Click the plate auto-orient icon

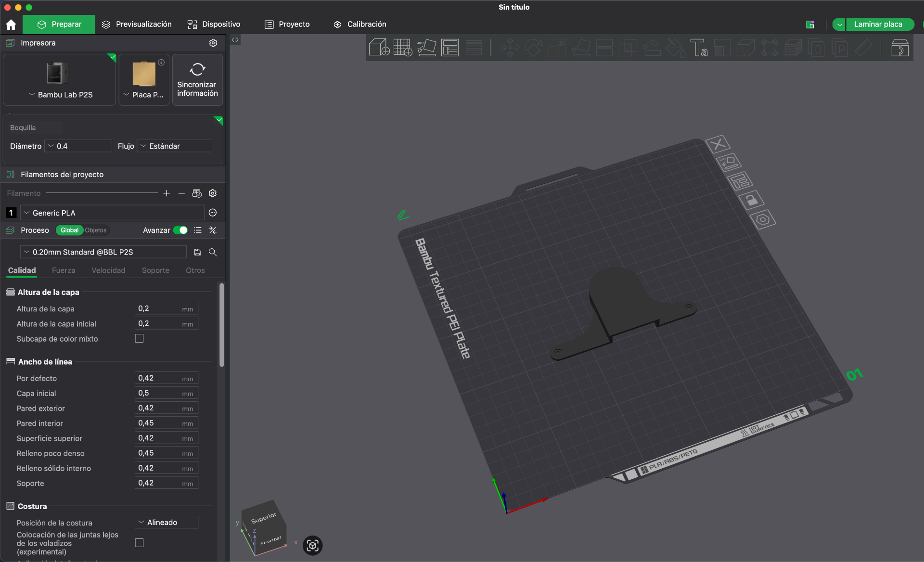pyautogui.click(x=729, y=162)
